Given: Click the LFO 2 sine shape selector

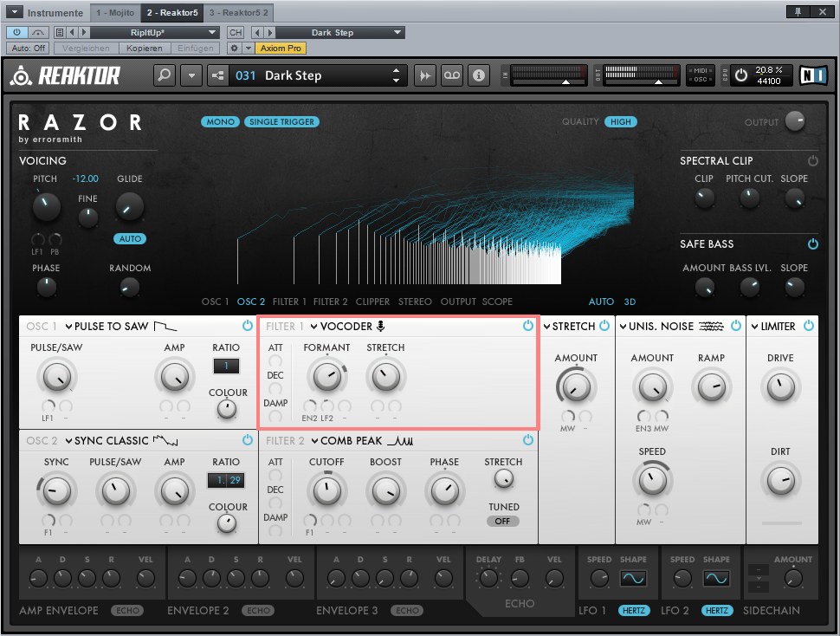Looking at the screenshot, I should click(716, 579).
